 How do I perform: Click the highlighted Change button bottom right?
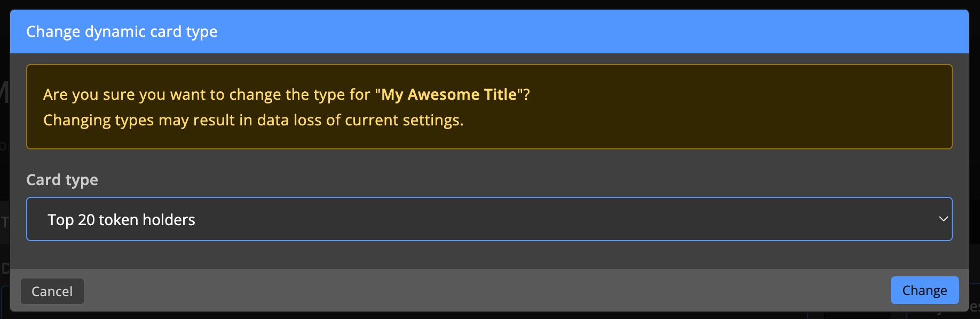[924, 290]
